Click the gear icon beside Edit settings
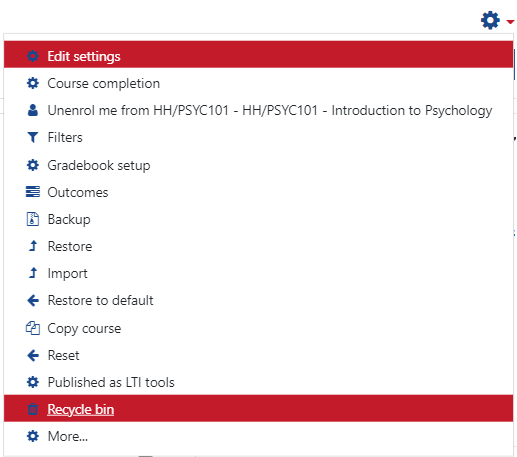Image resolution: width=517 pixels, height=457 pixels. 33,56
